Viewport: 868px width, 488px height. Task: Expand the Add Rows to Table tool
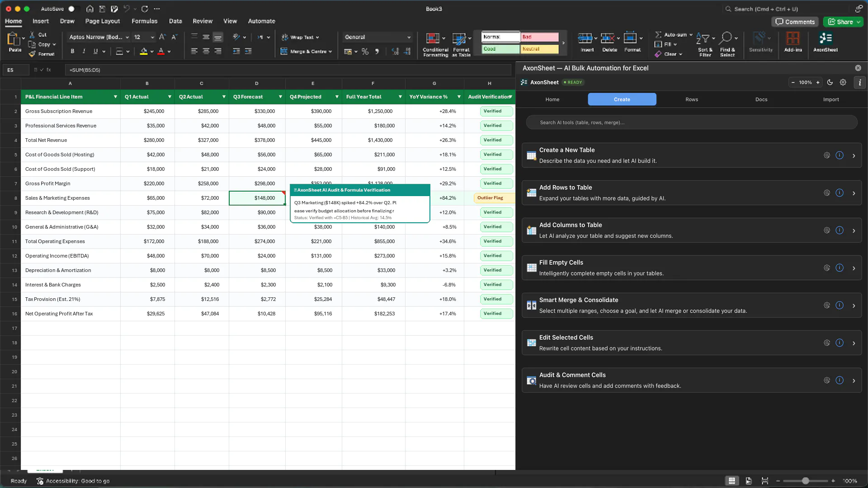[854, 193]
